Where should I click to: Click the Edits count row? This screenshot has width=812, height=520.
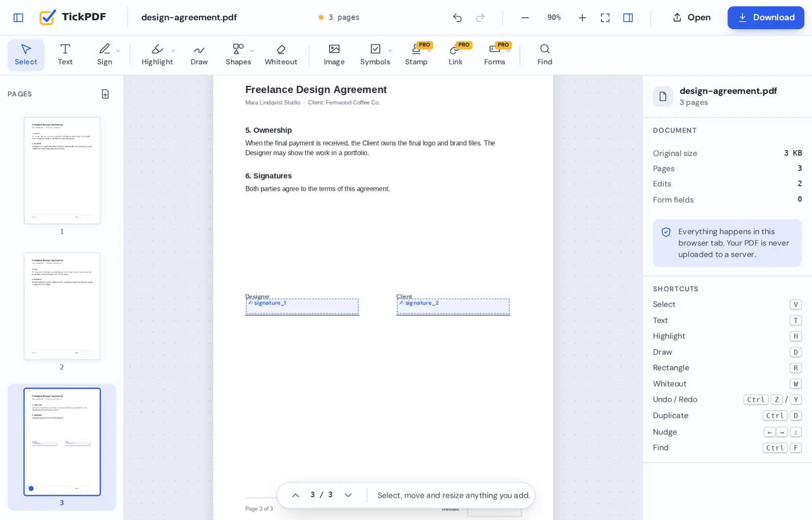(x=727, y=184)
